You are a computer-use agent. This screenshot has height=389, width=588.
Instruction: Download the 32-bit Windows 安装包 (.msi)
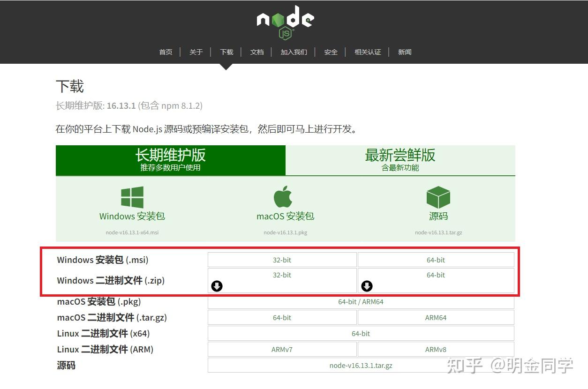pyautogui.click(x=282, y=260)
